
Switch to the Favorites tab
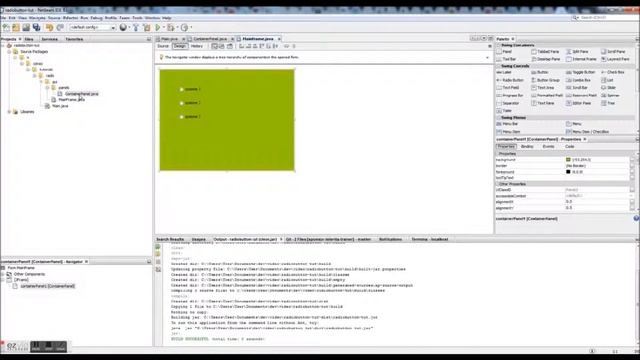pos(74,39)
